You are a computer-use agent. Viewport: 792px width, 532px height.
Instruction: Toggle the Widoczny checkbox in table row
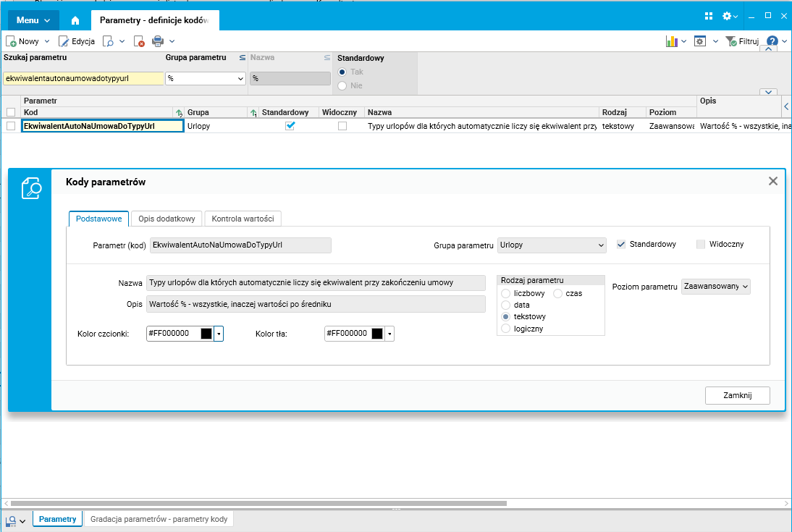pyautogui.click(x=342, y=126)
